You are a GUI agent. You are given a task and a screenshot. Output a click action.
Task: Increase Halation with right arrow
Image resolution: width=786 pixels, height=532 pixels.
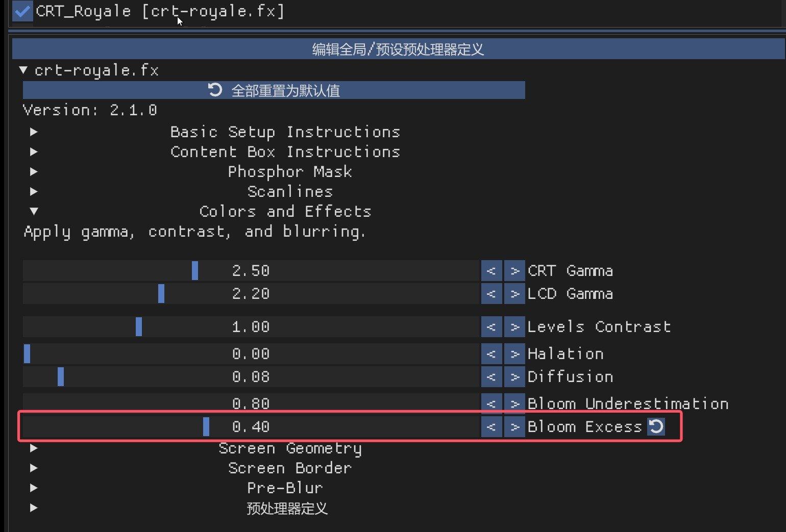coord(514,353)
